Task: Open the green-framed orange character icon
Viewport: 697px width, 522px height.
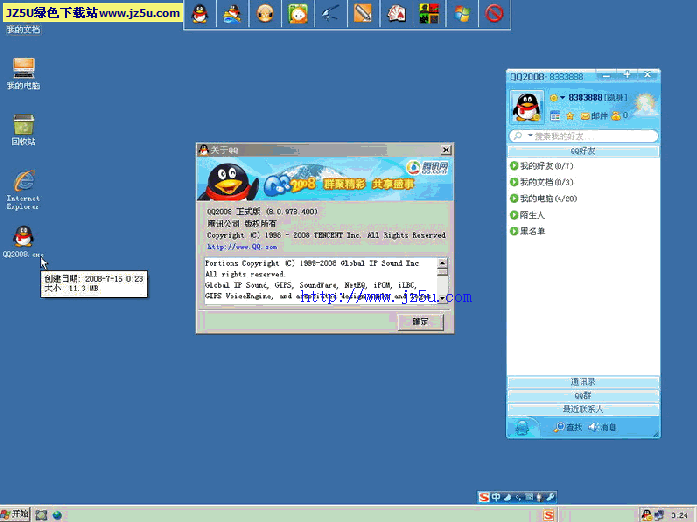Action: coord(298,13)
